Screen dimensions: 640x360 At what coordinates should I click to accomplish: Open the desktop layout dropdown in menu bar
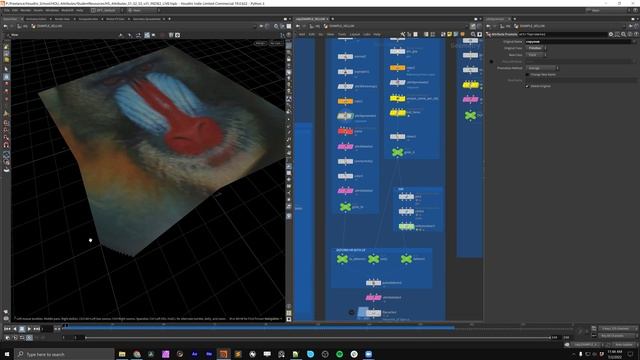tap(107, 10)
